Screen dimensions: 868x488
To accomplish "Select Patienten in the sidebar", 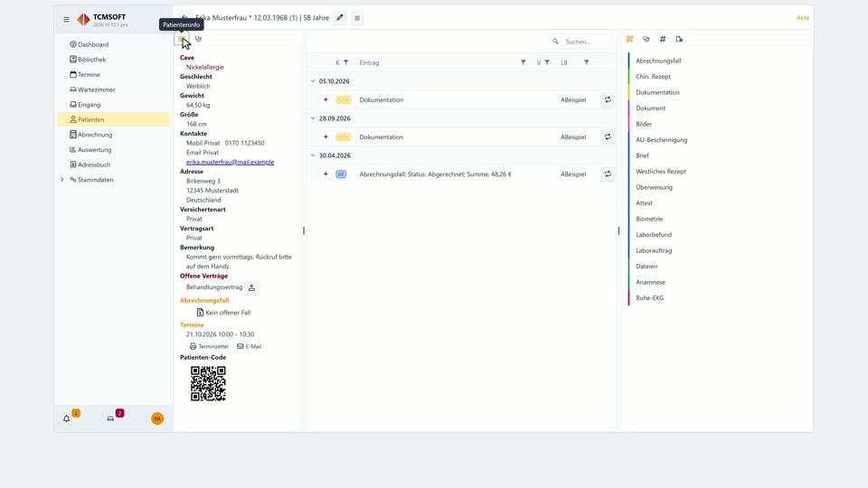I will [114, 119].
